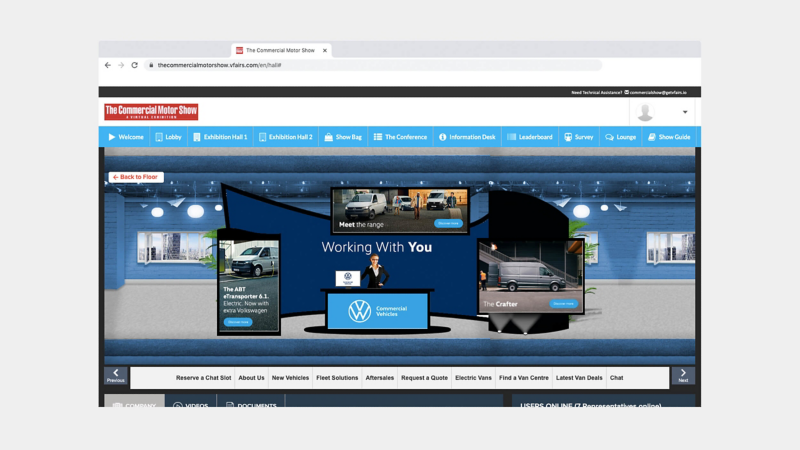Switch to the Documents tab
Image resolution: width=800 pixels, height=450 pixels.
[x=251, y=402]
